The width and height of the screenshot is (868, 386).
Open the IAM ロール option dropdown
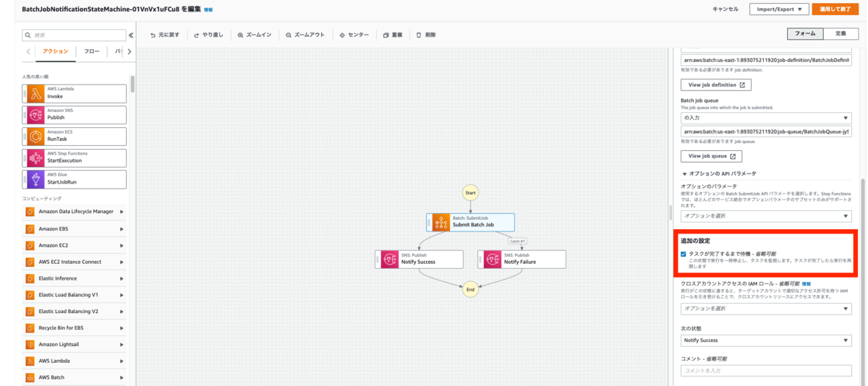766,309
